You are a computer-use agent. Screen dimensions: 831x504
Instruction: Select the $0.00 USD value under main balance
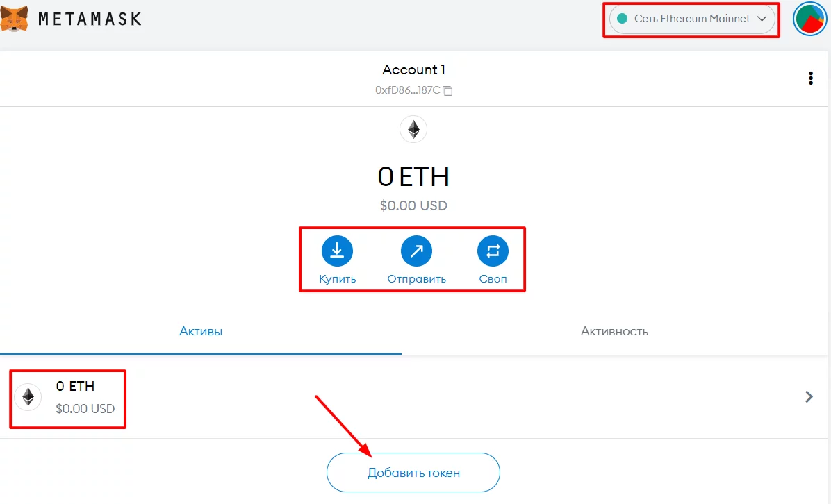(413, 205)
